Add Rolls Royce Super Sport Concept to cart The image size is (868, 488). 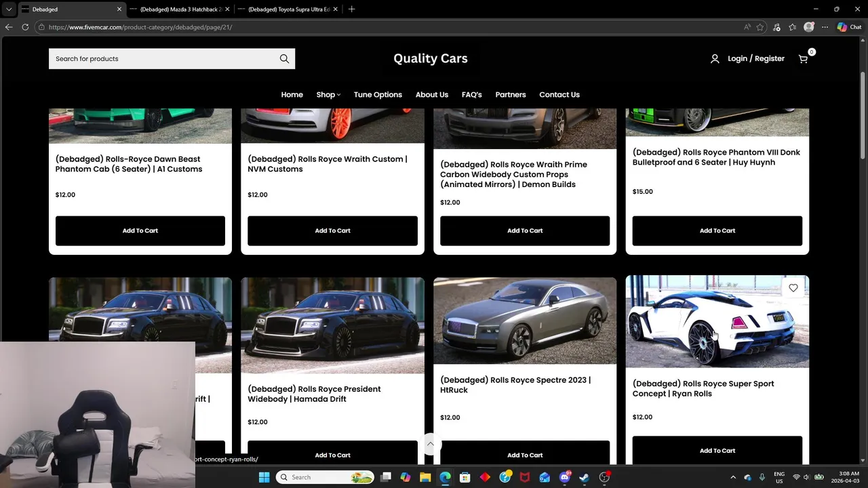tap(717, 451)
